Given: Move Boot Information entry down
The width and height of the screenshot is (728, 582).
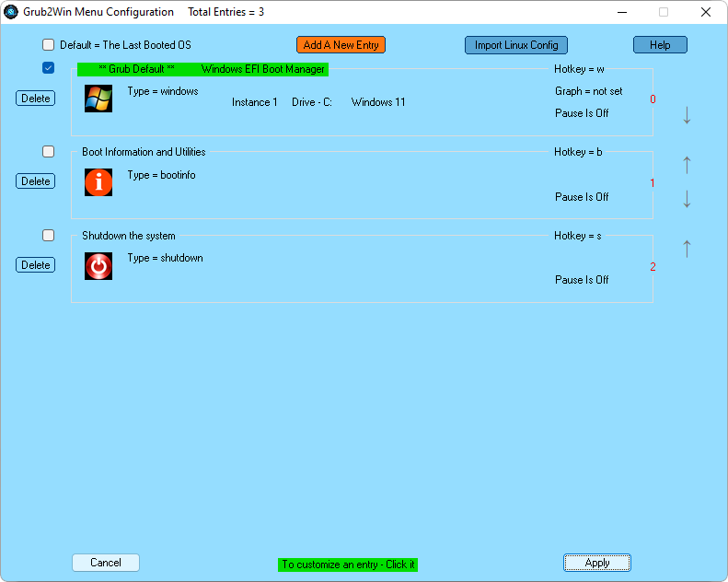Looking at the screenshot, I should (x=687, y=199).
